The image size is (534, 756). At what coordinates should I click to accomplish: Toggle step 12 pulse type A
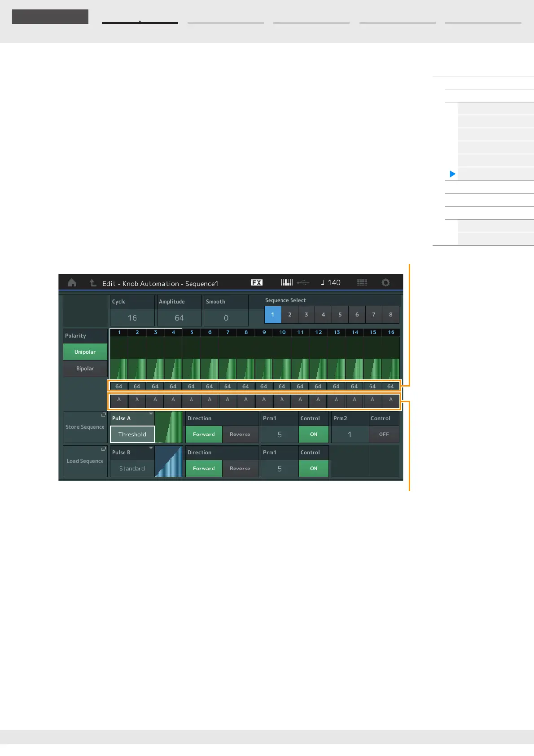click(x=318, y=400)
